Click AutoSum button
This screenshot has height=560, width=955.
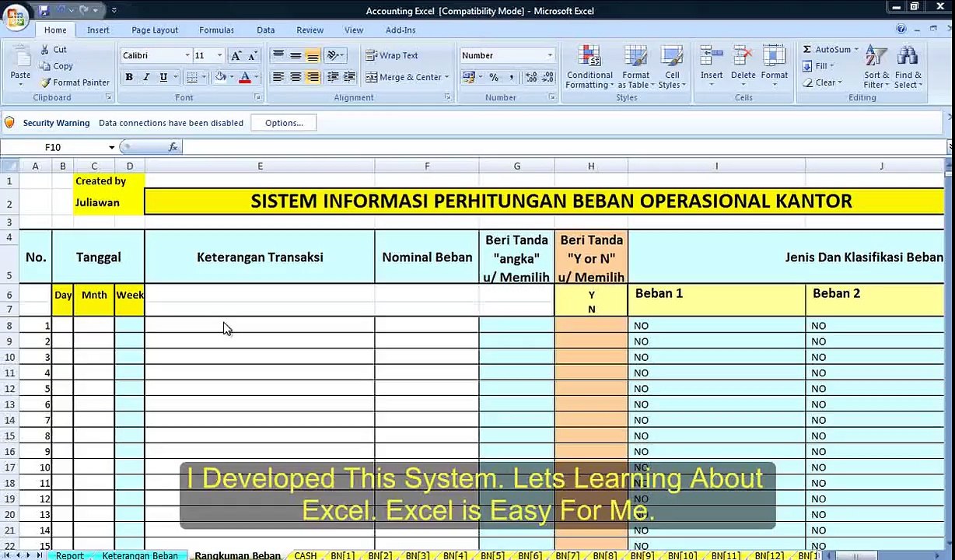pyautogui.click(x=830, y=50)
